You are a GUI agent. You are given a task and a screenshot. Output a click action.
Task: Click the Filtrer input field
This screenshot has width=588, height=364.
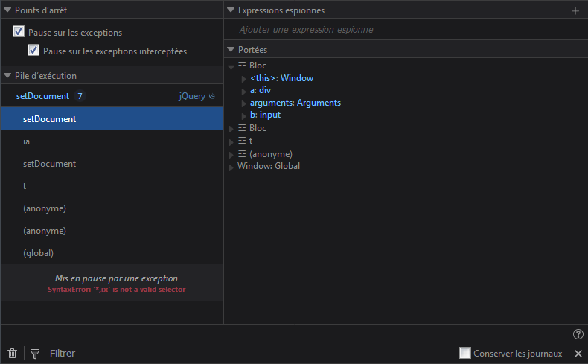pos(252,353)
